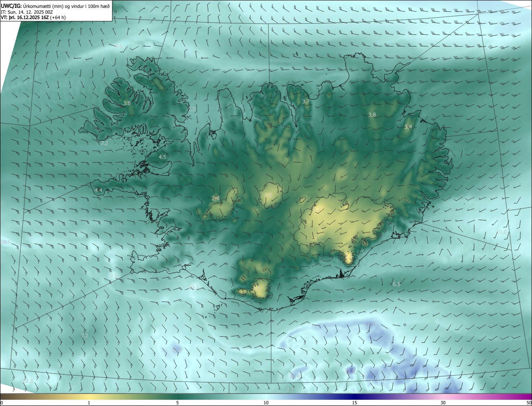Click the '0' tick on the color scale
This screenshot has height=406, width=532.
[1, 403]
